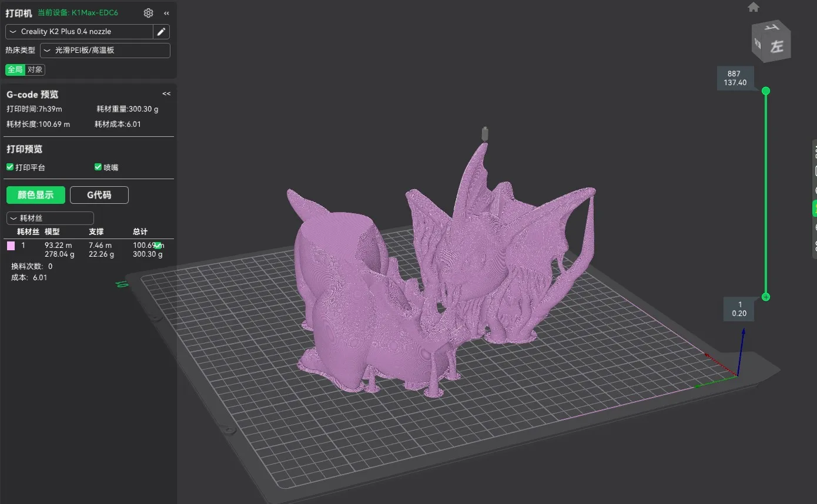Click the home view icon
Image resolution: width=817 pixels, height=504 pixels.
754,7
